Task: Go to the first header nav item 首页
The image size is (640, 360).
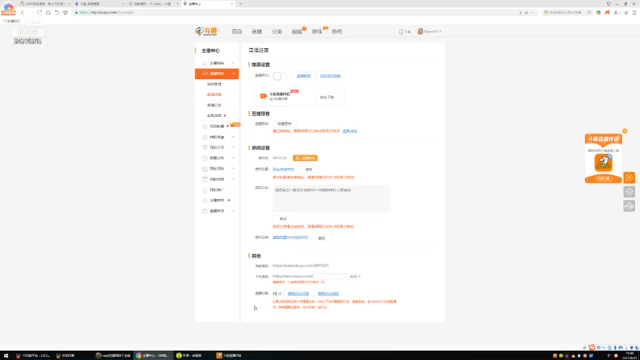Action: (237, 31)
